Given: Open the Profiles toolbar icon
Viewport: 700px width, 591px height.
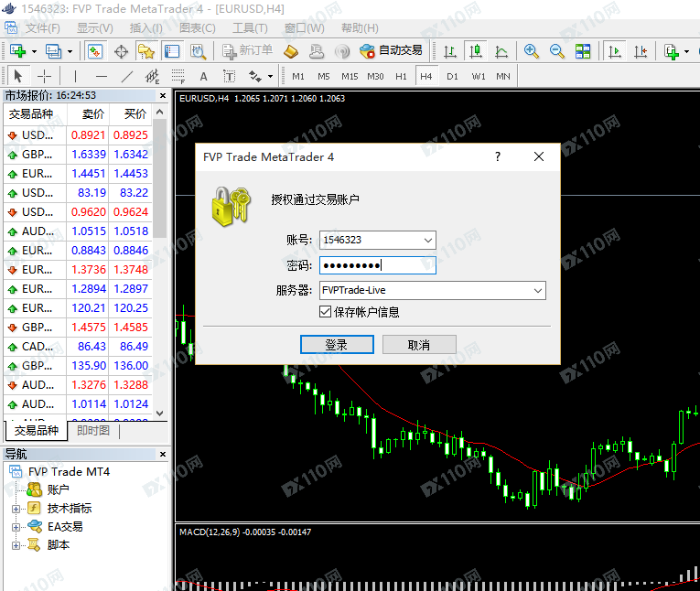Looking at the screenshot, I should point(54,51).
